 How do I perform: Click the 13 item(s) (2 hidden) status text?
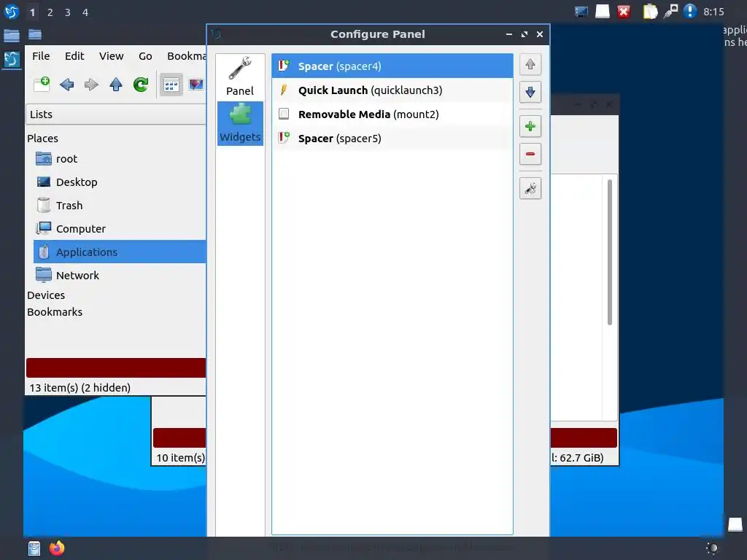(x=80, y=388)
